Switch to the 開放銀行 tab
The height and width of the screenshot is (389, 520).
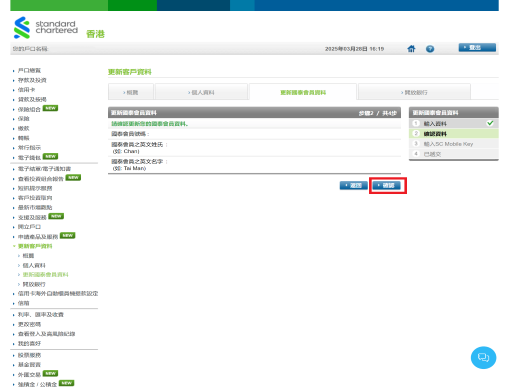click(414, 92)
